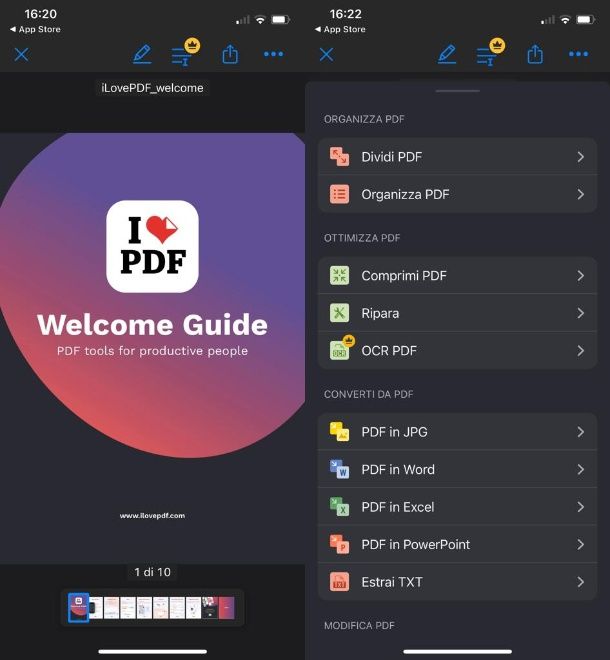Close the iLovePDF_welcome document in left screen
This screenshot has height=660, width=610.
(x=21, y=54)
